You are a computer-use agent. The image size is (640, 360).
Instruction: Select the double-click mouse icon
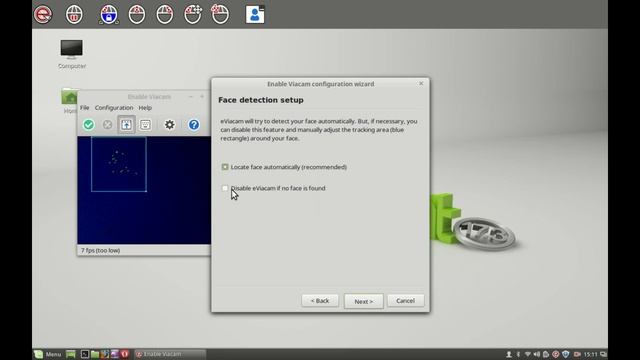(x=220, y=14)
